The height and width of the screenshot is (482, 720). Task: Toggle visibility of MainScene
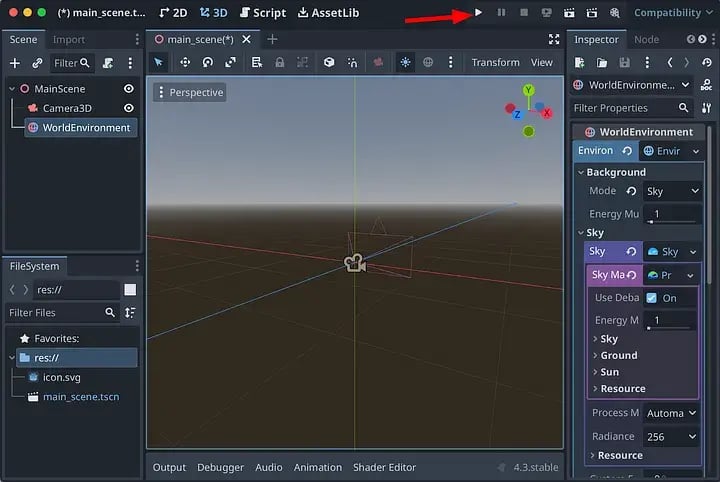point(129,89)
